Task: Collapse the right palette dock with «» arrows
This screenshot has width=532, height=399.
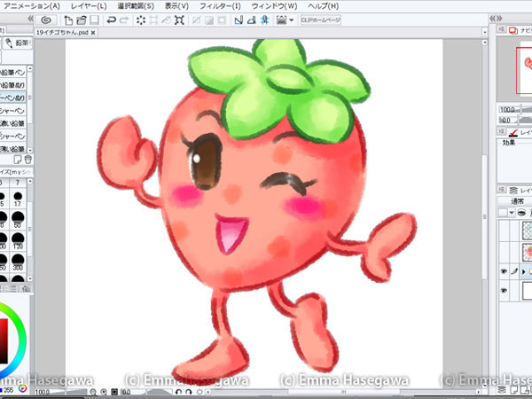Action: [x=496, y=19]
